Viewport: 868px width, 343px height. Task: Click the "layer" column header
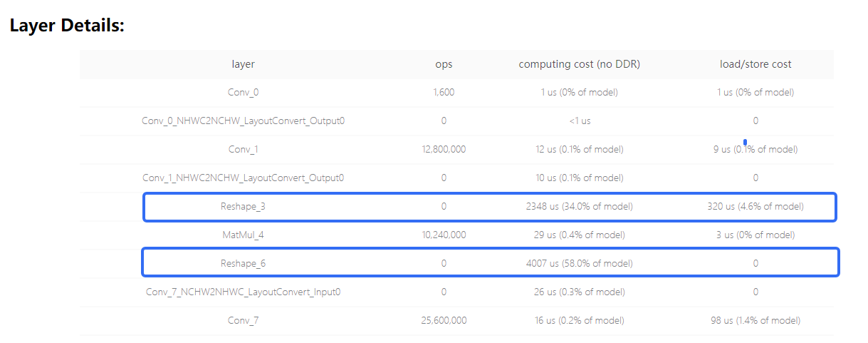coord(243,64)
